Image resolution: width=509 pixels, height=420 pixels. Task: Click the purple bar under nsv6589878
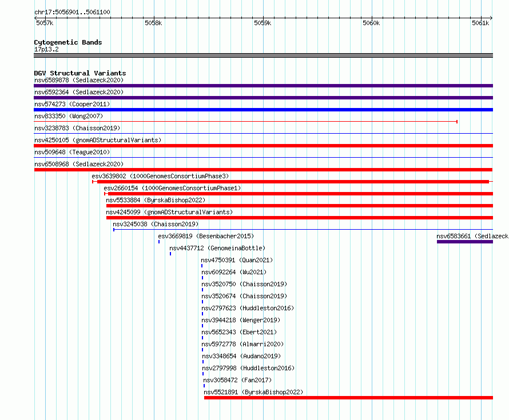point(263,86)
